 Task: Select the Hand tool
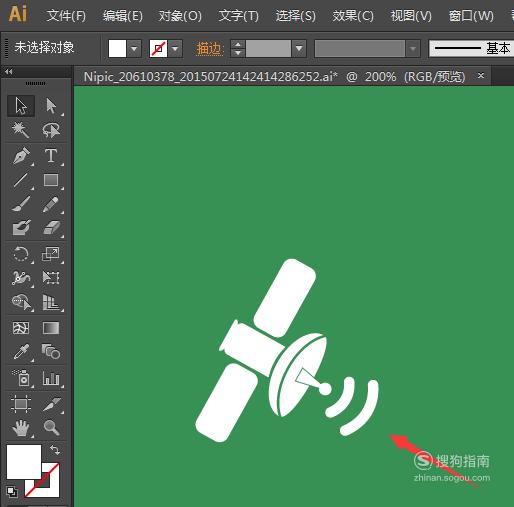click(x=21, y=427)
